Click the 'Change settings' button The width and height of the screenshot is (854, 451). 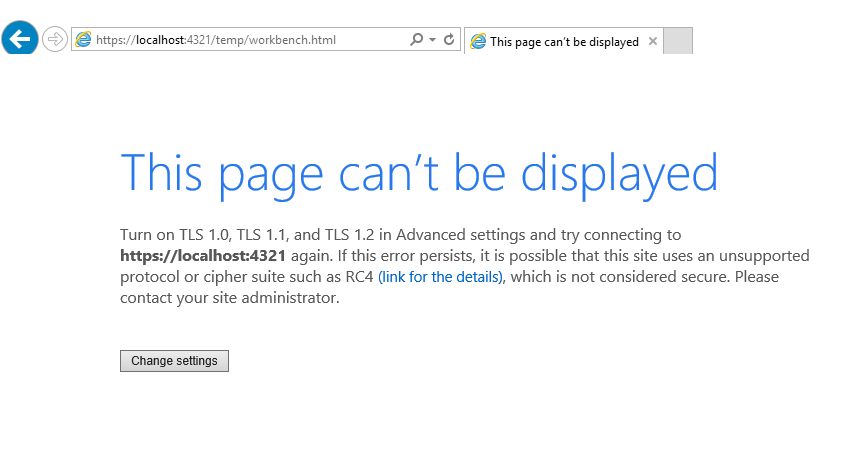[174, 361]
